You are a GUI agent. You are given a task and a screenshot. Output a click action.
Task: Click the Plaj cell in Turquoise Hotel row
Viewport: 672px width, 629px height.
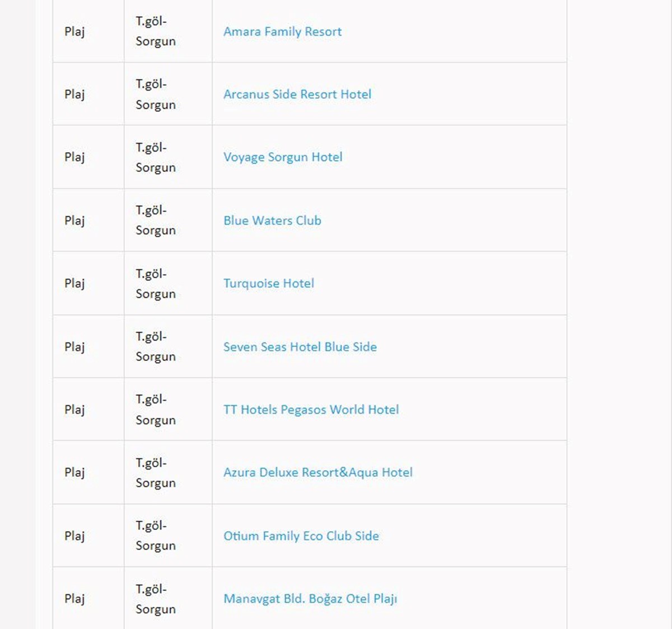click(x=88, y=283)
